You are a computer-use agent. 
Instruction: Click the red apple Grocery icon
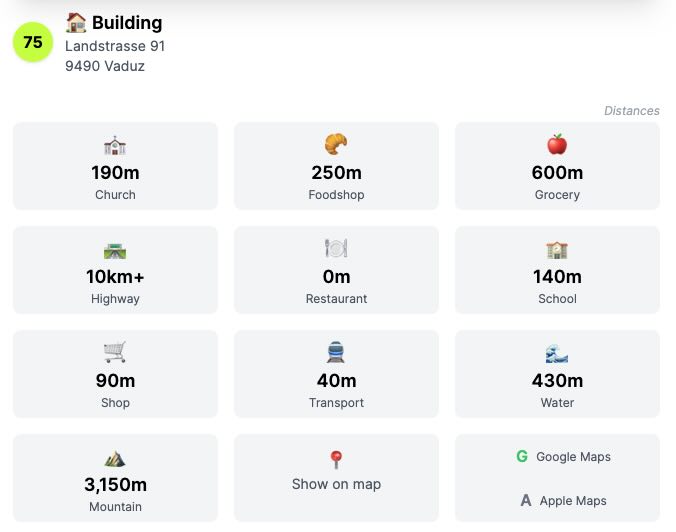557,144
